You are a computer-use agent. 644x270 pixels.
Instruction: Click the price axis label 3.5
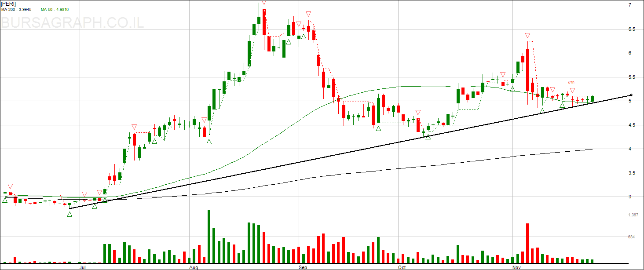(632, 173)
